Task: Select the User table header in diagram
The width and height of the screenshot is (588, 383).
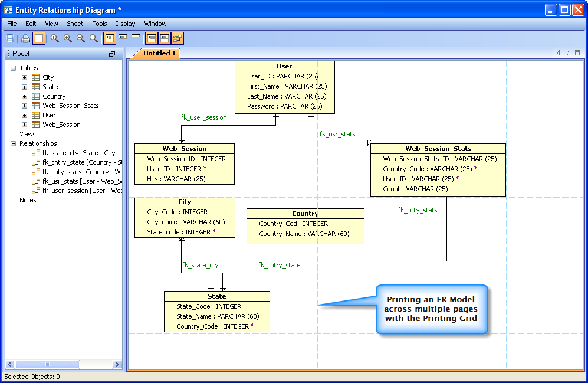Action: tap(285, 66)
